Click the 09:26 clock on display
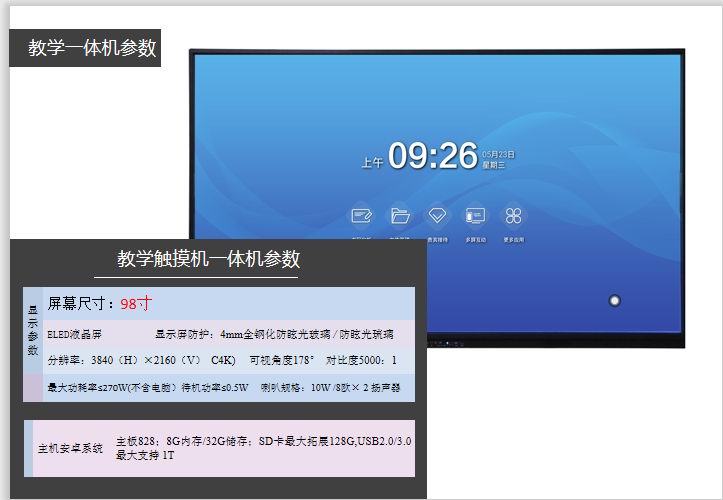Viewport: 723px width, 500px height. (x=432, y=156)
